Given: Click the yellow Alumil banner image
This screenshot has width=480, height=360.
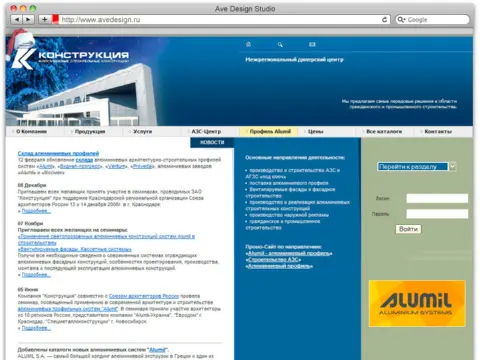Looking at the screenshot, I should click(x=417, y=303).
